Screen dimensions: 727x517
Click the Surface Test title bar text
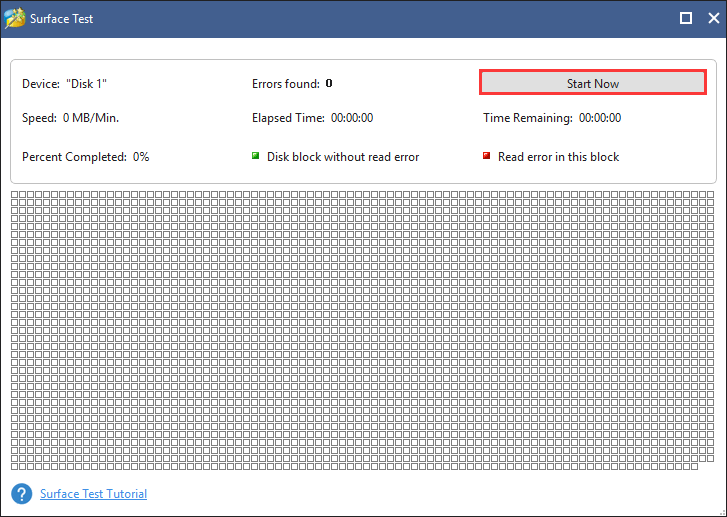tap(61, 19)
